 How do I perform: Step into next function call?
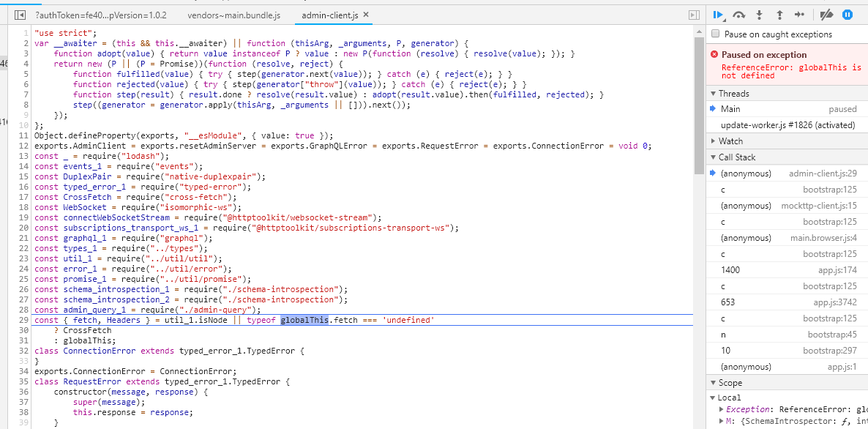pyautogui.click(x=759, y=14)
